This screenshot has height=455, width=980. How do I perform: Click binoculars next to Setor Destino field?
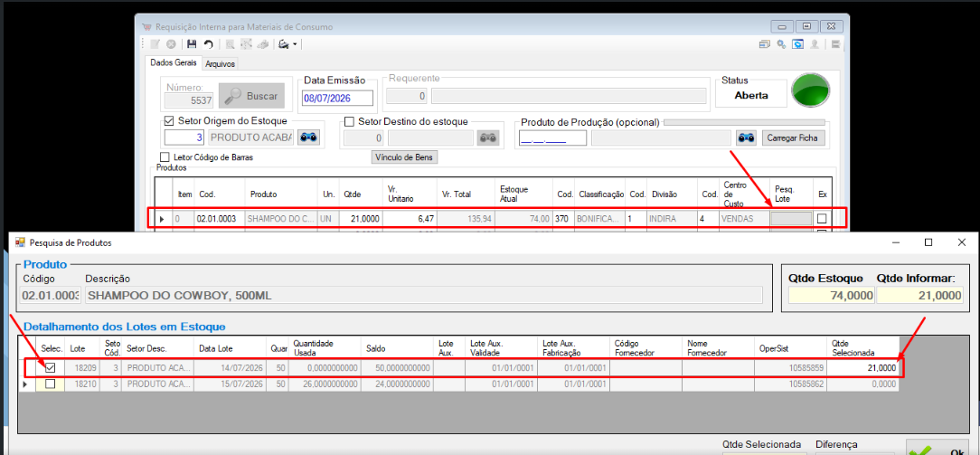488,137
